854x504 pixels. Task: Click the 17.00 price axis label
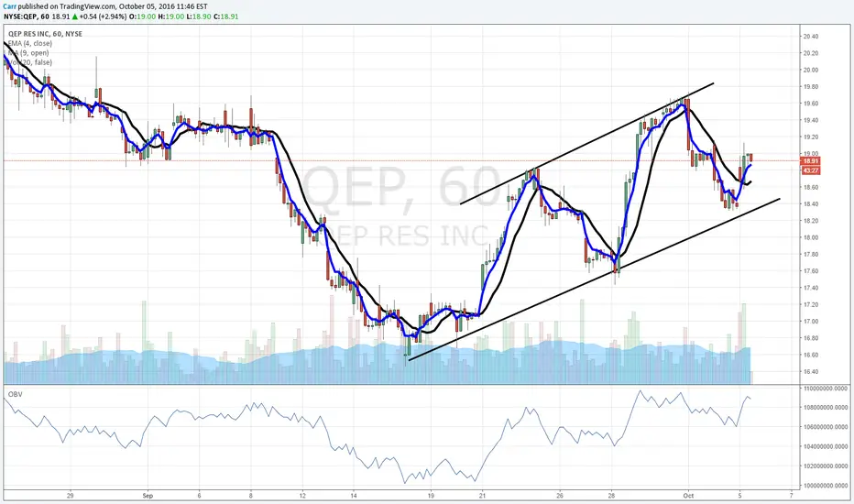point(810,322)
